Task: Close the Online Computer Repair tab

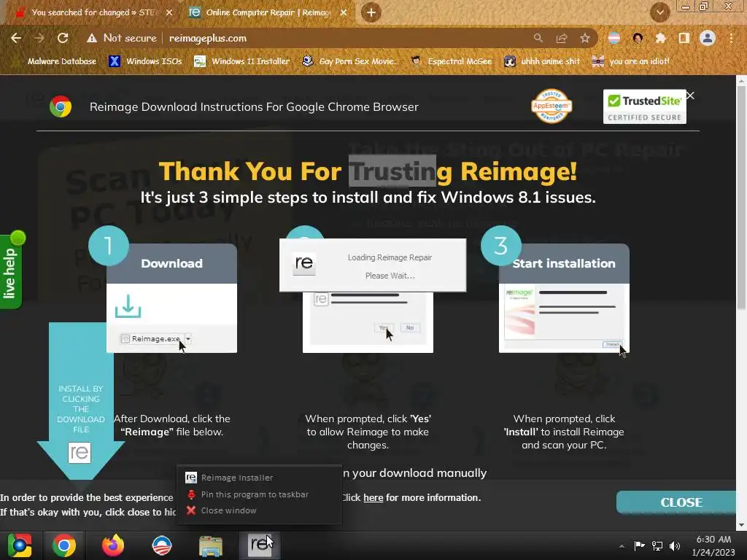Action: (344, 12)
